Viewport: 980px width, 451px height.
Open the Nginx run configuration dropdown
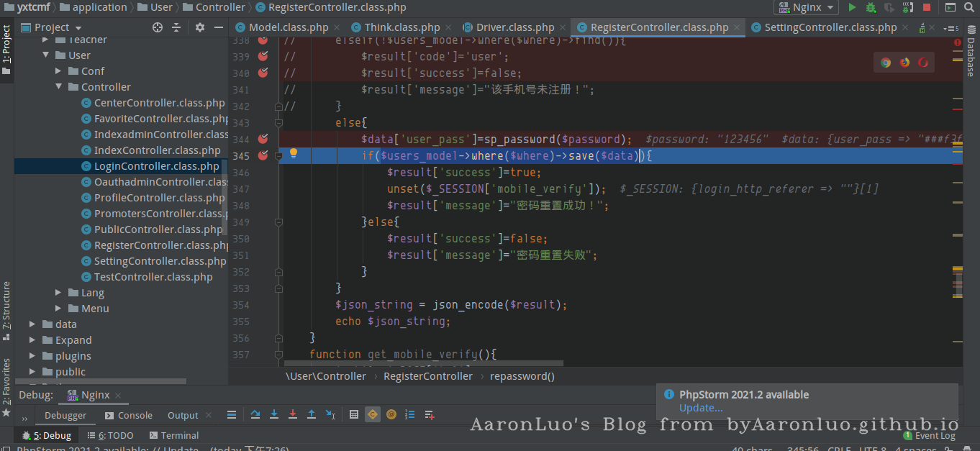point(806,7)
